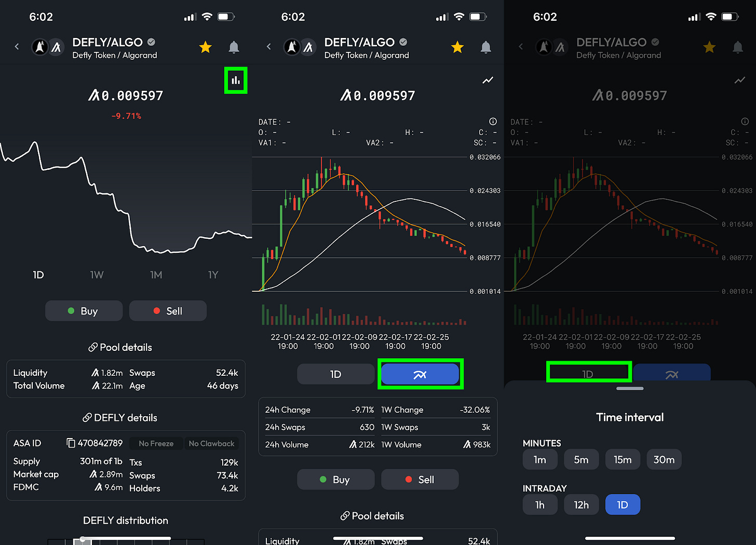The width and height of the screenshot is (756, 545).
Task: Open alert bell in middle screen
Action: [x=486, y=47]
